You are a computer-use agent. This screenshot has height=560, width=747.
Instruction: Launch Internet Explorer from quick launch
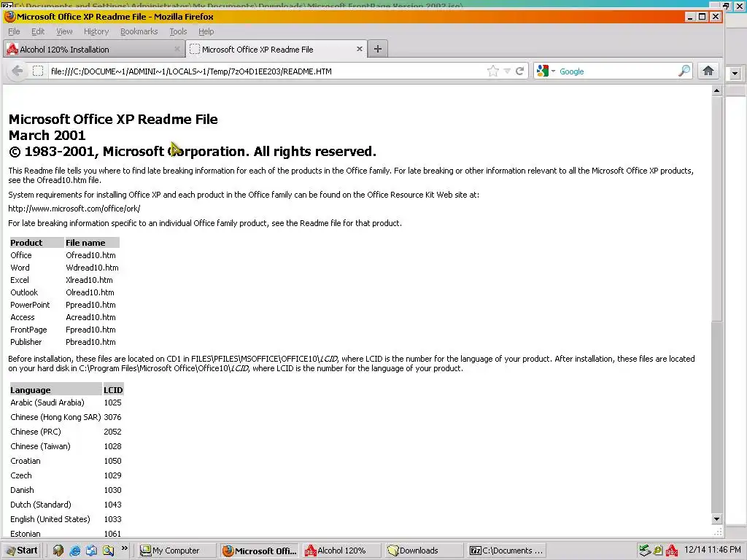pyautogui.click(x=75, y=551)
